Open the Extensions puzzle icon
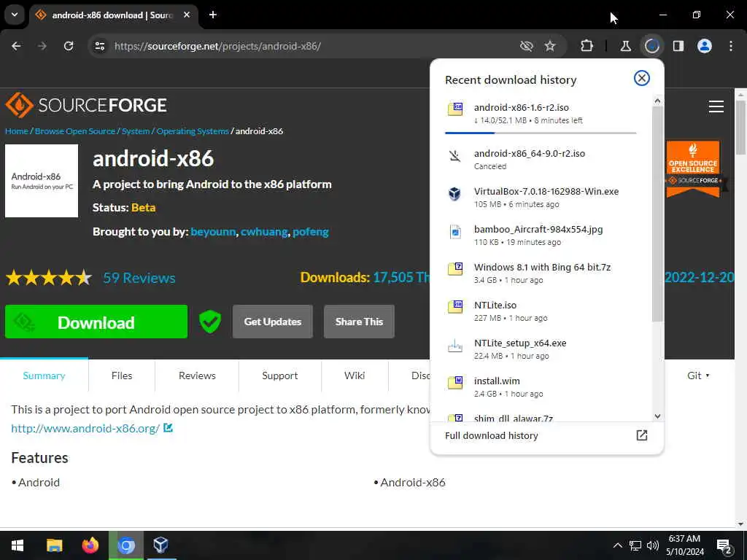The image size is (747, 560). coord(587,46)
